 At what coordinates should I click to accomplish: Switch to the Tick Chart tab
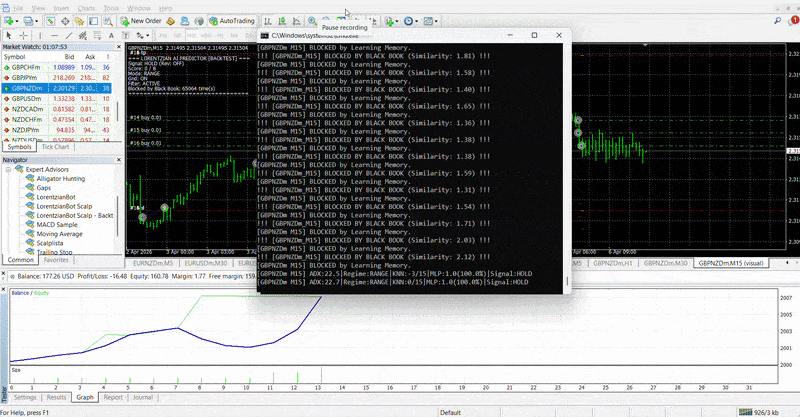click(x=55, y=147)
